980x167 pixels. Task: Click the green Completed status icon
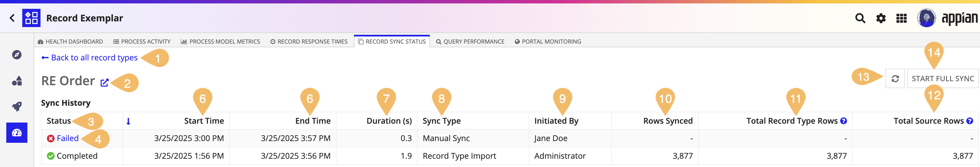pos(50,156)
